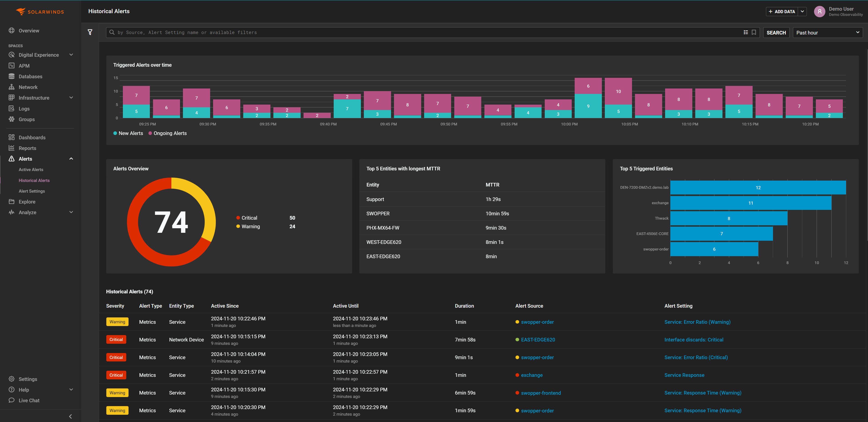Select Active Alerts under Alerts menu

31,169
